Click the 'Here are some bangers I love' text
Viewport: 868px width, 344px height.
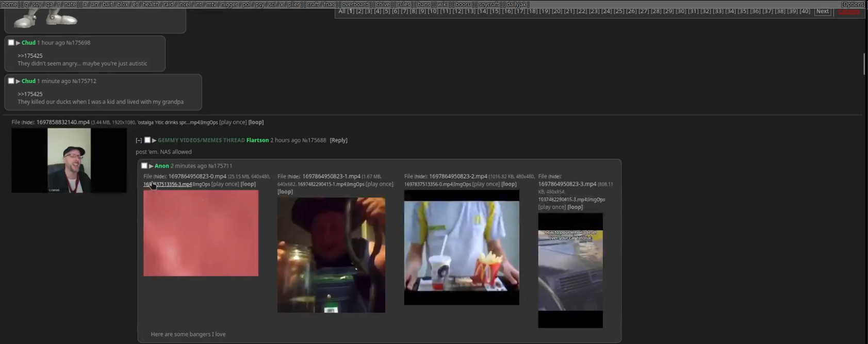(188, 334)
